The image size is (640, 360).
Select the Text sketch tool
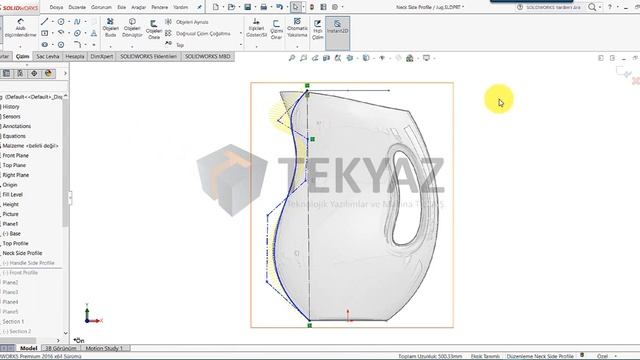[x=94, y=33]
